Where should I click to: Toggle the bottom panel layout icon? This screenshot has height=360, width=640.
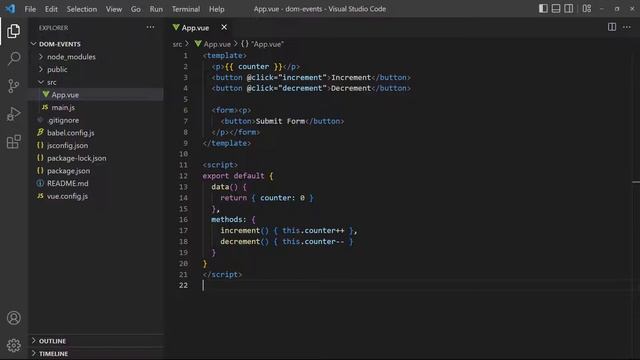(556, 9)
